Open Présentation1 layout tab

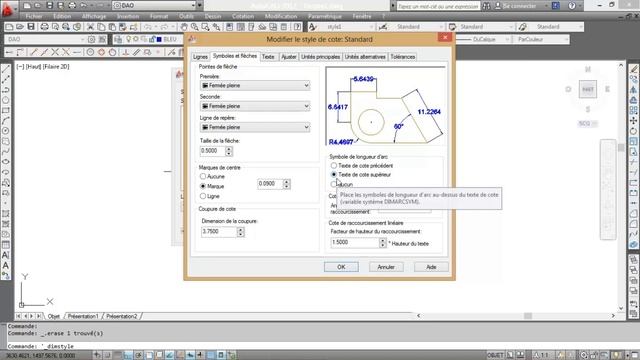(x=83, y=316)
